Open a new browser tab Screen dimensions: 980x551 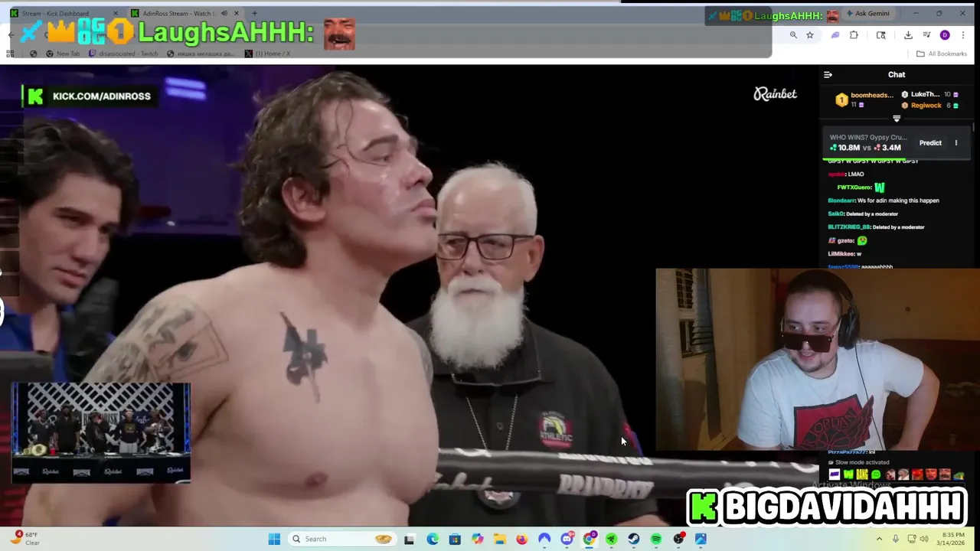point(254,13)
